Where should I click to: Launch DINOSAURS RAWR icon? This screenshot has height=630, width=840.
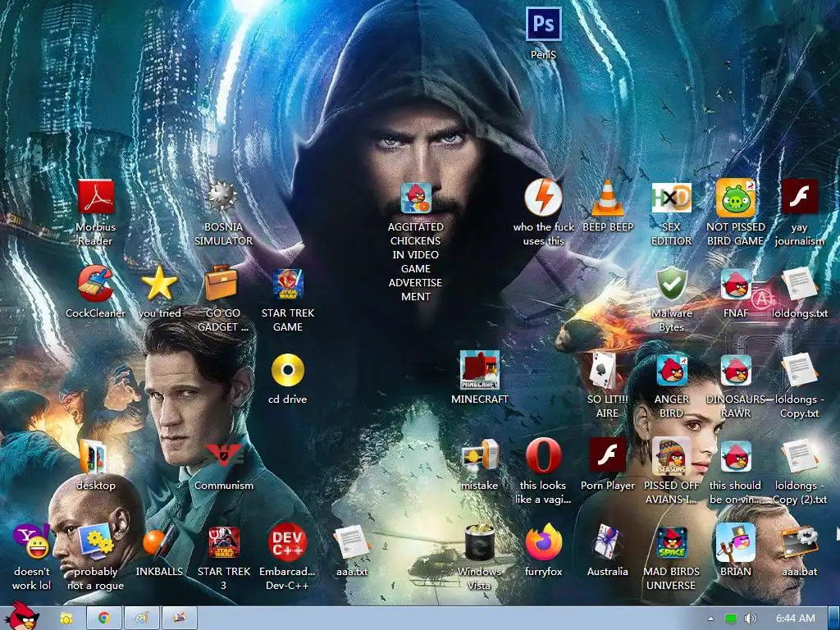(736, 370)
